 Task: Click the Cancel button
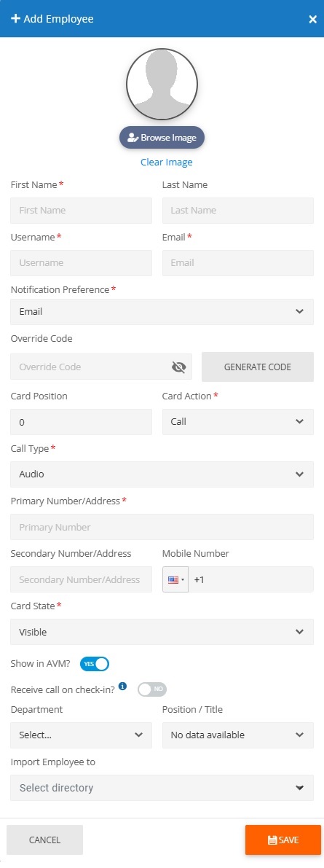45,840
